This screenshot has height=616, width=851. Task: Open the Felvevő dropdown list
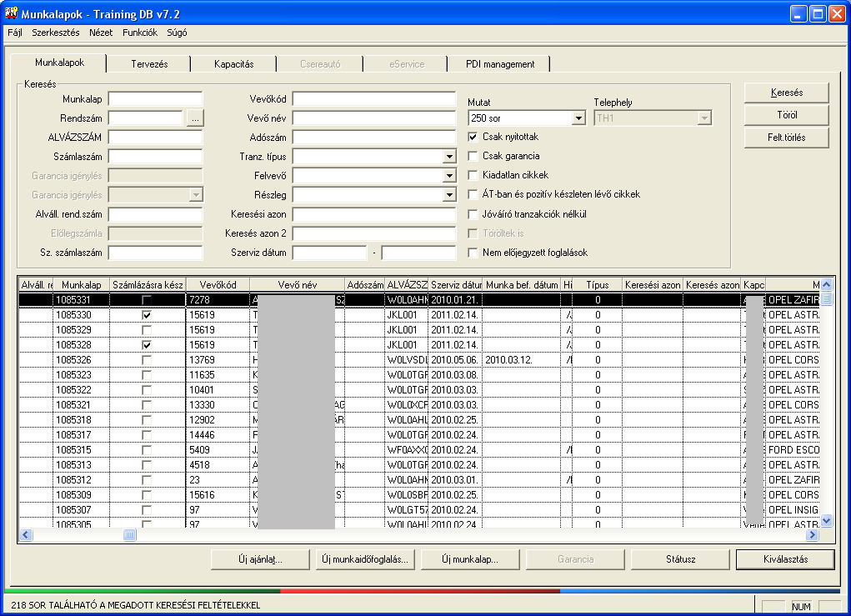point(448,176)
